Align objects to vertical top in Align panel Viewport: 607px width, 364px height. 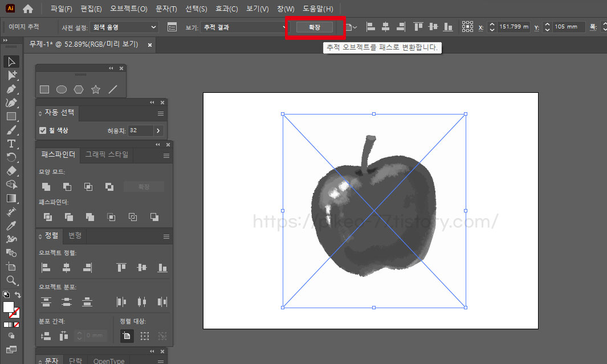tap(121, 267)
